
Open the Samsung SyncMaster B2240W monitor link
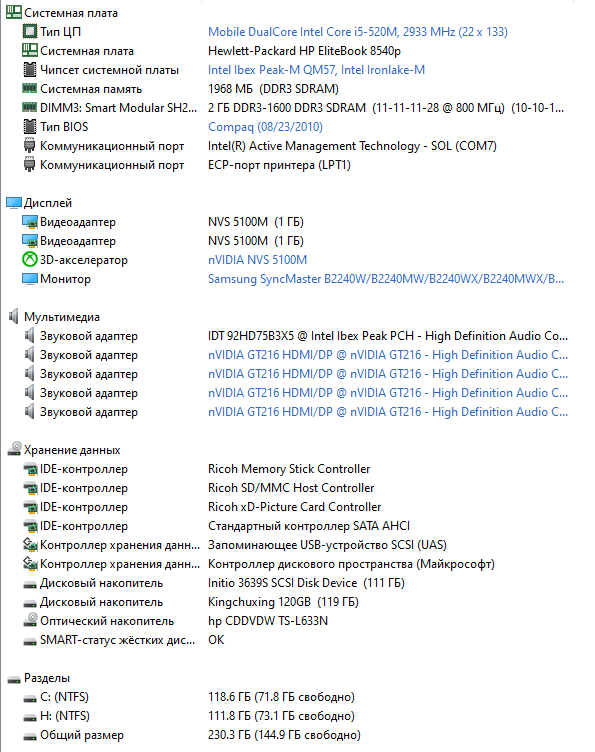tap(386, 279)
